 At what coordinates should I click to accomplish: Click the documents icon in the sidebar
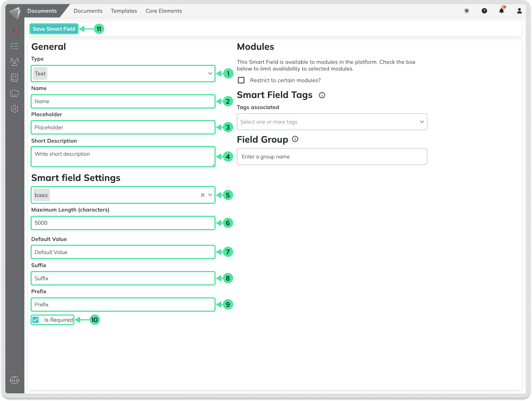(x=15, y=30)
